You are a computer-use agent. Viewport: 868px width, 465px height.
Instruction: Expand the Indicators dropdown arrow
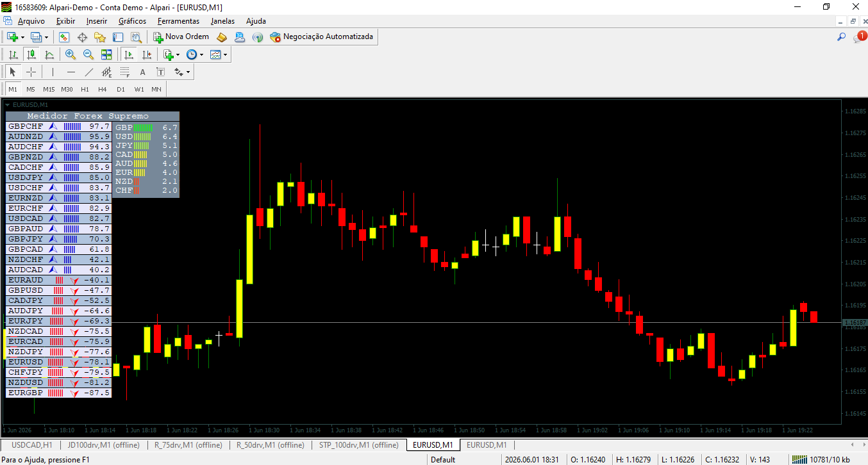[x=178, y=55]
